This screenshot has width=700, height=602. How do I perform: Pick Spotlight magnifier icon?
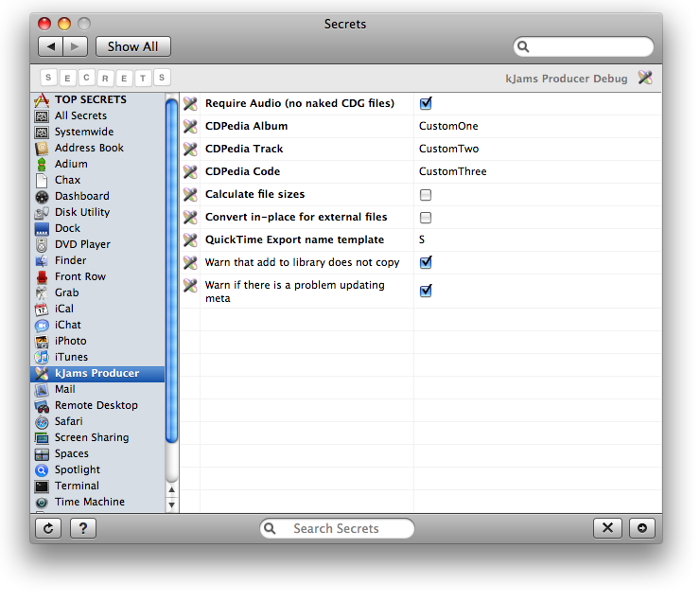[x=42, y=470]
